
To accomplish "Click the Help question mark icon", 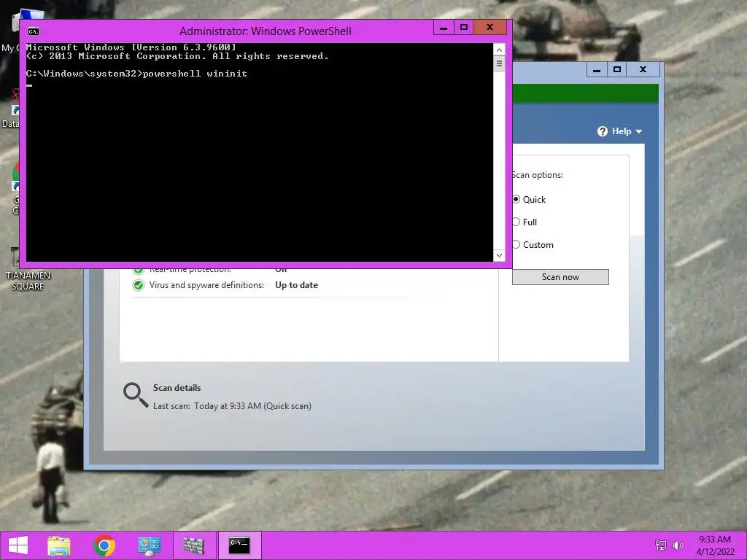I will tap(603, 131).
